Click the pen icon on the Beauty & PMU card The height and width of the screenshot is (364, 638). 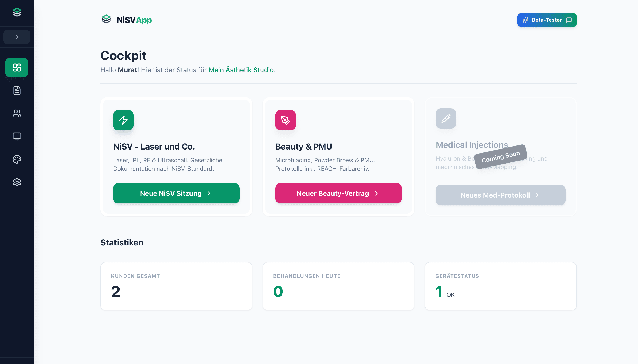(285, 120)
